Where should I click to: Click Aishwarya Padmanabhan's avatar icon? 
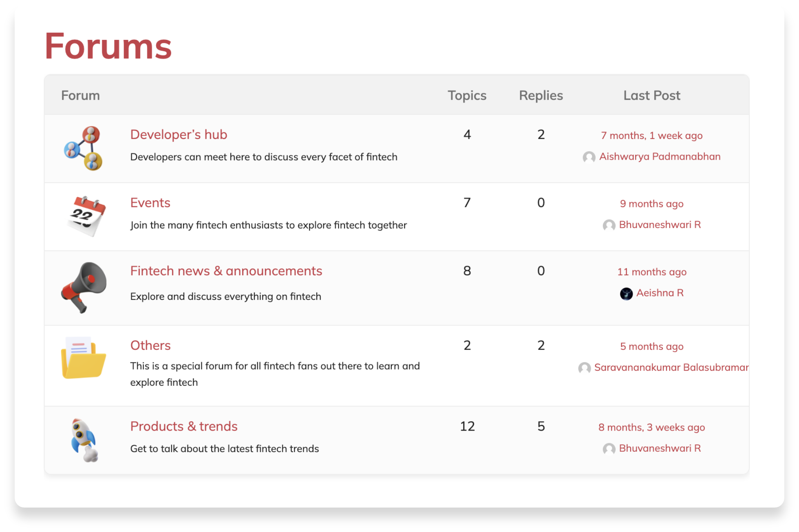[589, 157]
